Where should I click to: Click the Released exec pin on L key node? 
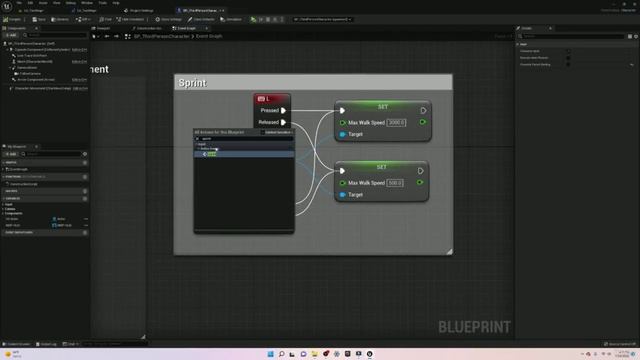(x=283, y=122)
